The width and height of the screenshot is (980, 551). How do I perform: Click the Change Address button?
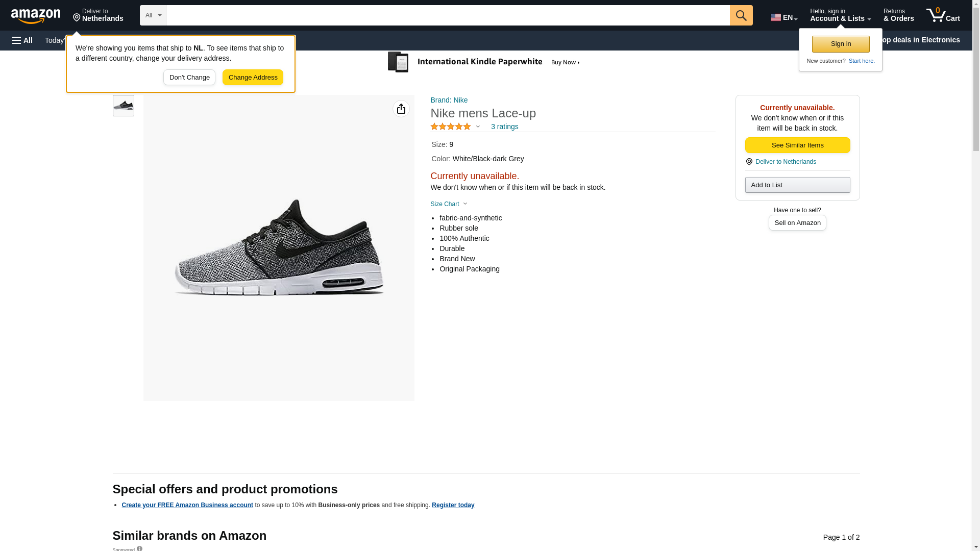(253, 78)
